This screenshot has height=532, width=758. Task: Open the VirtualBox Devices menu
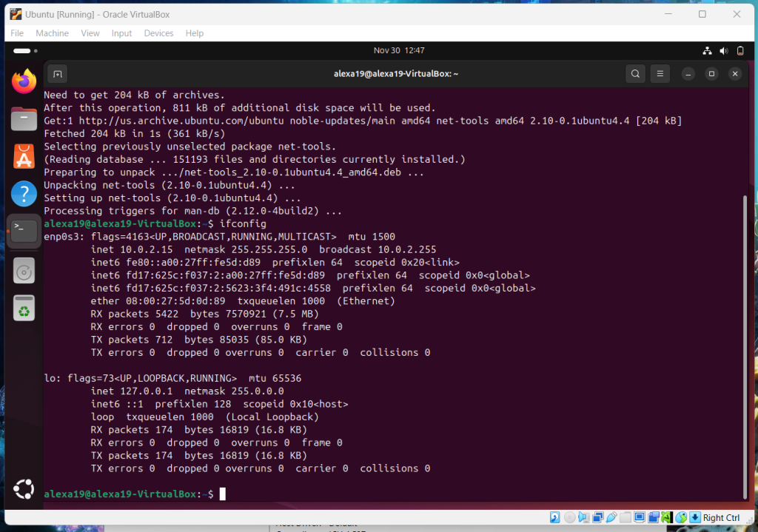click(158, 33)
